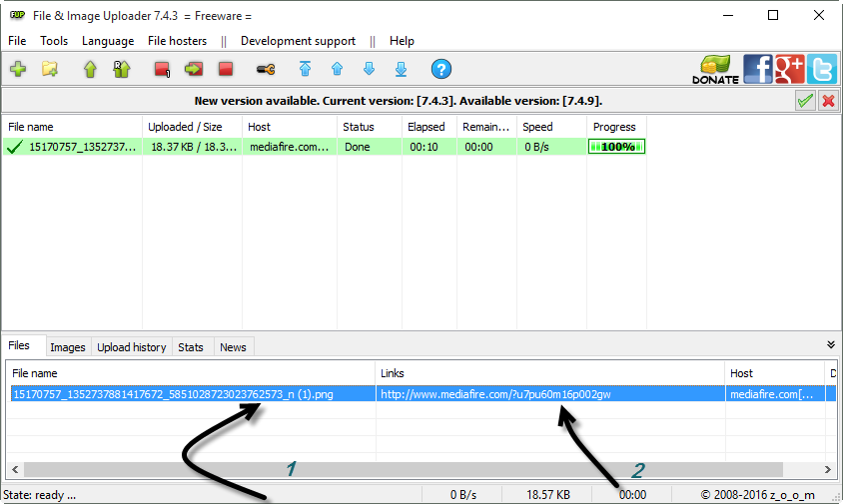
Task: Collapse the bottom panel with double chevron
Action: click(831, 344)
